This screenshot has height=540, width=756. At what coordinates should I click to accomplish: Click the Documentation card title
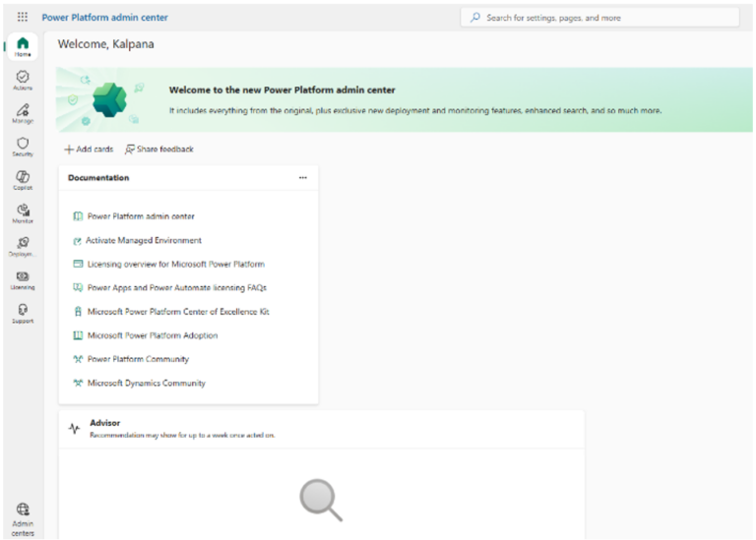coord(98,178)
